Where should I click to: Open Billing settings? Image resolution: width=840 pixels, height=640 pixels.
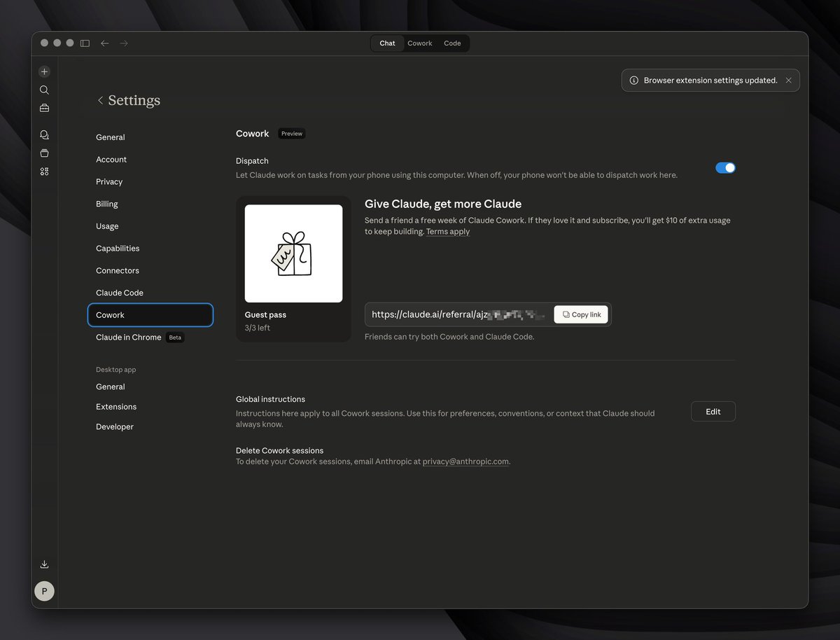(107, 204)
